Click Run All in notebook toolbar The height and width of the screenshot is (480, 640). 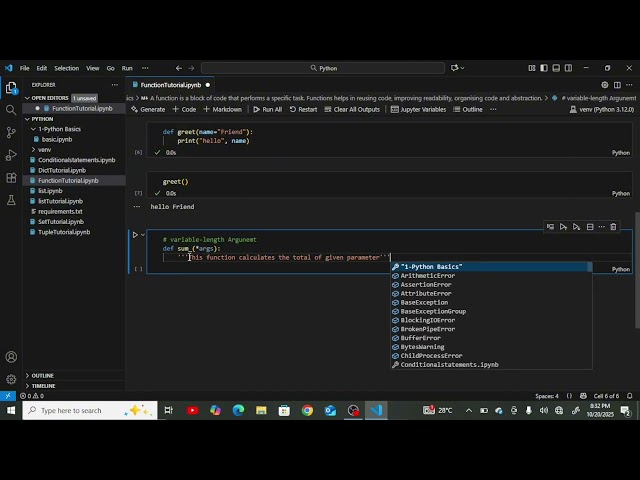click(267, 109)
